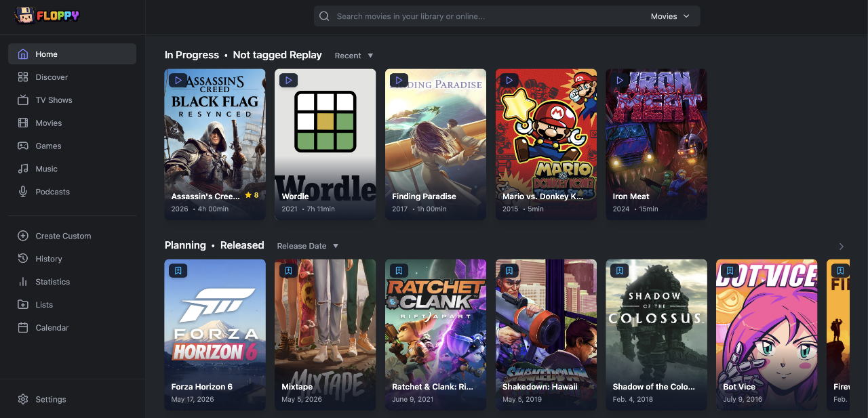Click bookmark badge on Mixtape card
The width and height of the screenshot is (868, 418).
click(288, 271)
